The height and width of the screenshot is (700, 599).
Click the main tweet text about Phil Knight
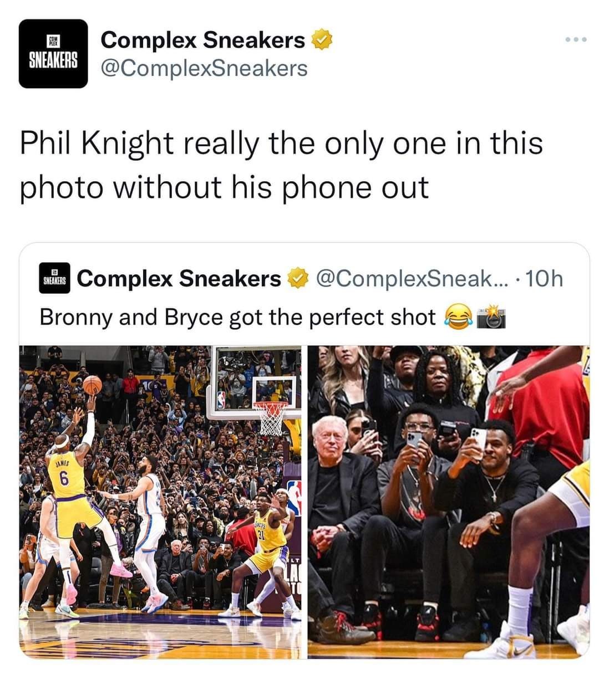[282, 165]
